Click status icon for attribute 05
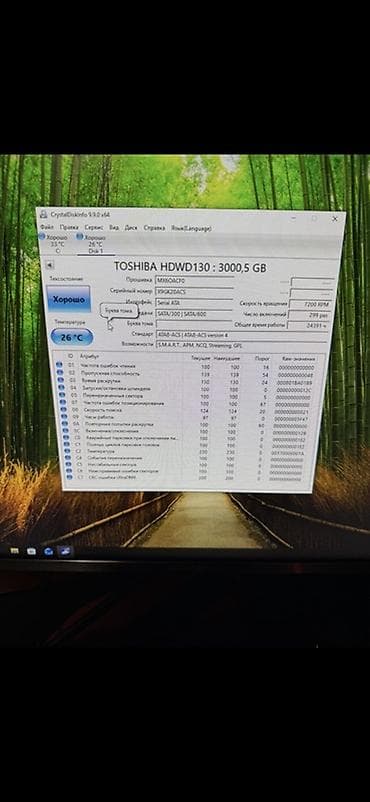The width and height of the screenshot is (370, 802). click(x=61, y=394)
